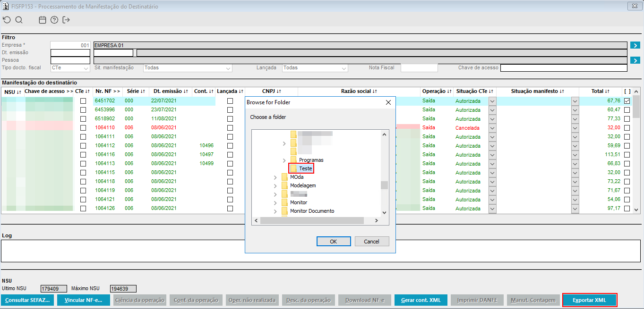The width and height of the screenshot is (644, 309).
Task: Tick the CTe checkbox for NF 1064110
Action: 83,128
